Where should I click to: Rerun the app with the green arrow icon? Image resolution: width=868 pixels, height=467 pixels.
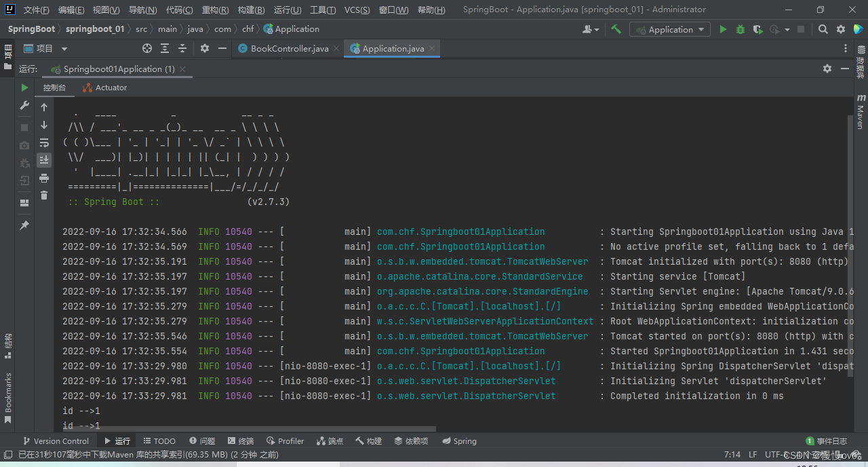(24, 88)
